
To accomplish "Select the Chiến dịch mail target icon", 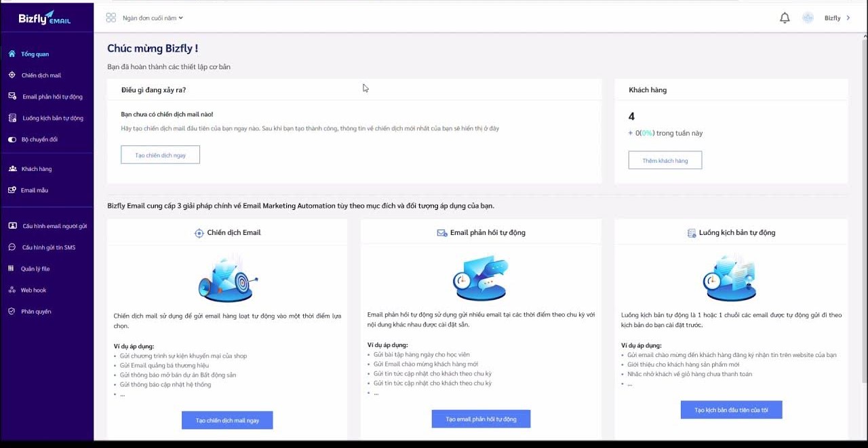I will coord(11,75).
